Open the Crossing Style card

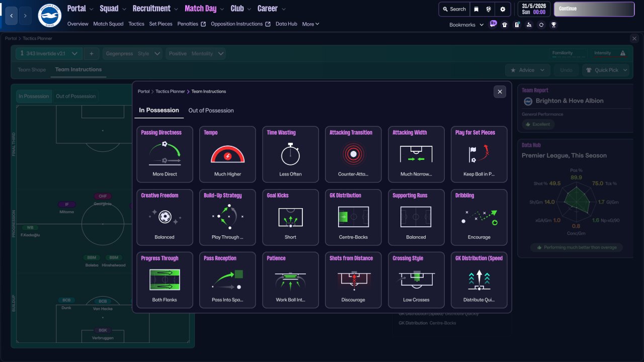pyautogui.click(x=416, y=280)
